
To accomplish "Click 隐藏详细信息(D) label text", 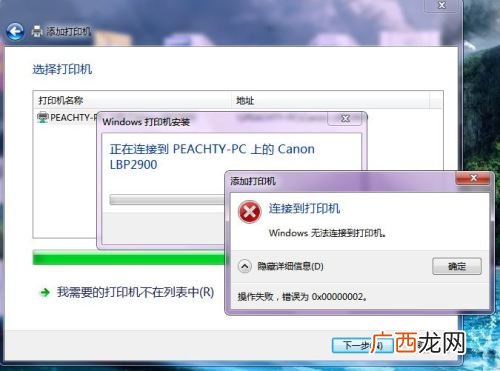I will point(290,266).
